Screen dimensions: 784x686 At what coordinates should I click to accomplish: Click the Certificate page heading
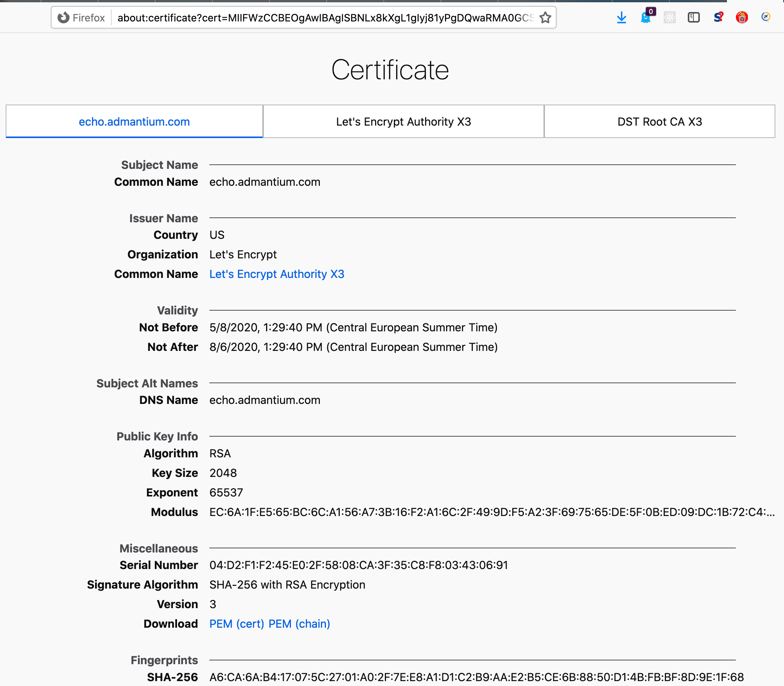[390, 70]
